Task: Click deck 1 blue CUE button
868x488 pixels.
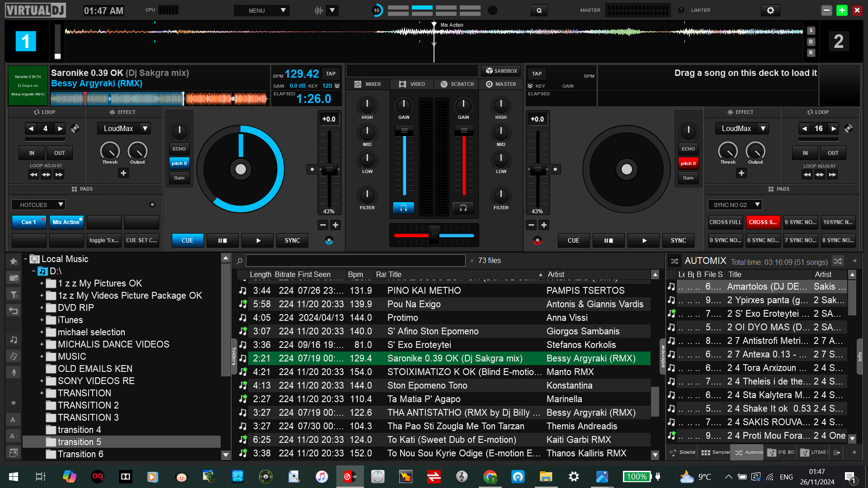Action: tap(188, 241)
